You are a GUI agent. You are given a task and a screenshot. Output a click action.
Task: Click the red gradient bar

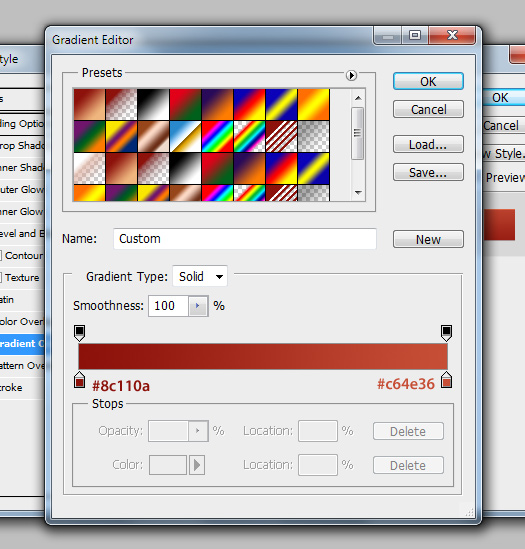pyautogui.click(x=263, y=356)
